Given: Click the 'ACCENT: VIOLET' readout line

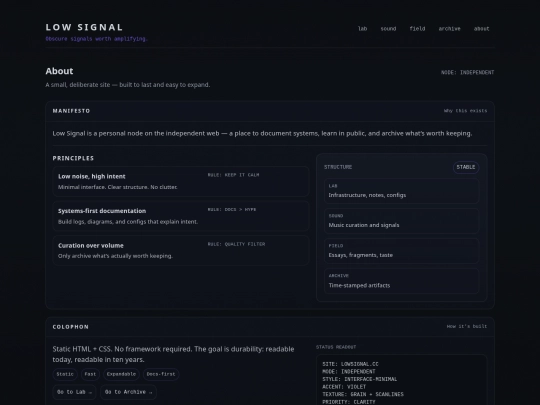Looking at the screenshot, I should pos(344,387).
